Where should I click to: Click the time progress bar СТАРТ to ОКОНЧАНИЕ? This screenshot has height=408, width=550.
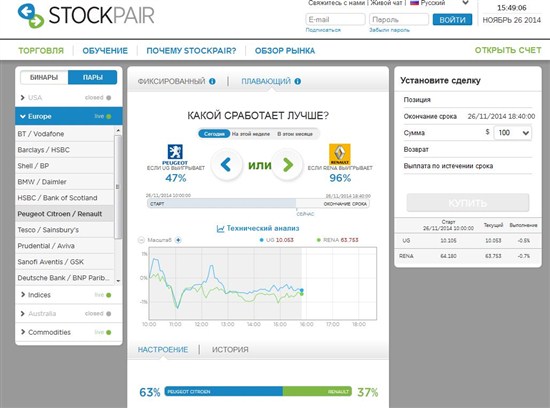click(258, 204)
